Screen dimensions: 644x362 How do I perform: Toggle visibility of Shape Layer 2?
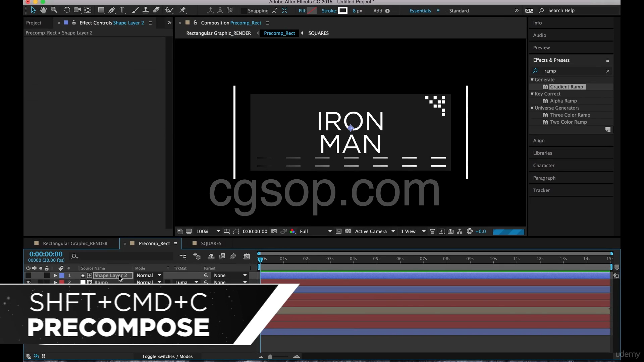point(28,276)
